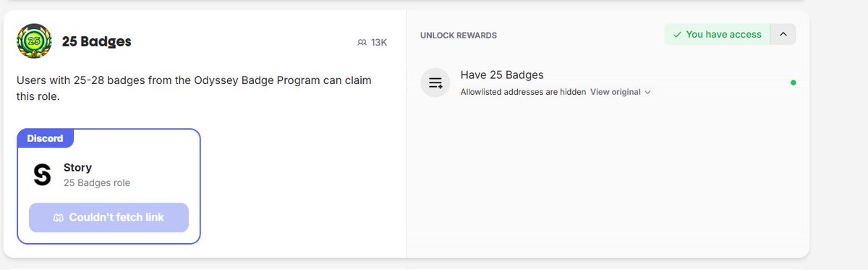The height and width of the screenshot is (270, 868).
Task: Click the You have access badge
Action: click(717, 34)
